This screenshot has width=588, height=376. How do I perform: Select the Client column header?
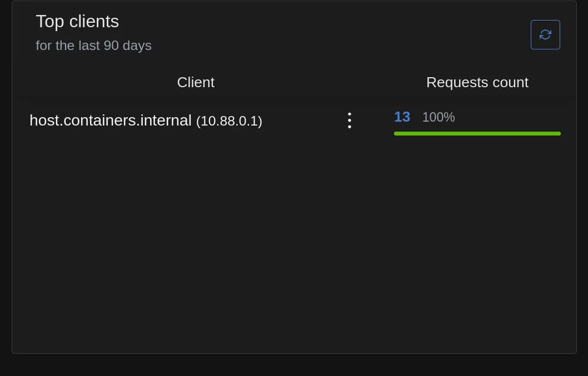[x=196, y=82]
